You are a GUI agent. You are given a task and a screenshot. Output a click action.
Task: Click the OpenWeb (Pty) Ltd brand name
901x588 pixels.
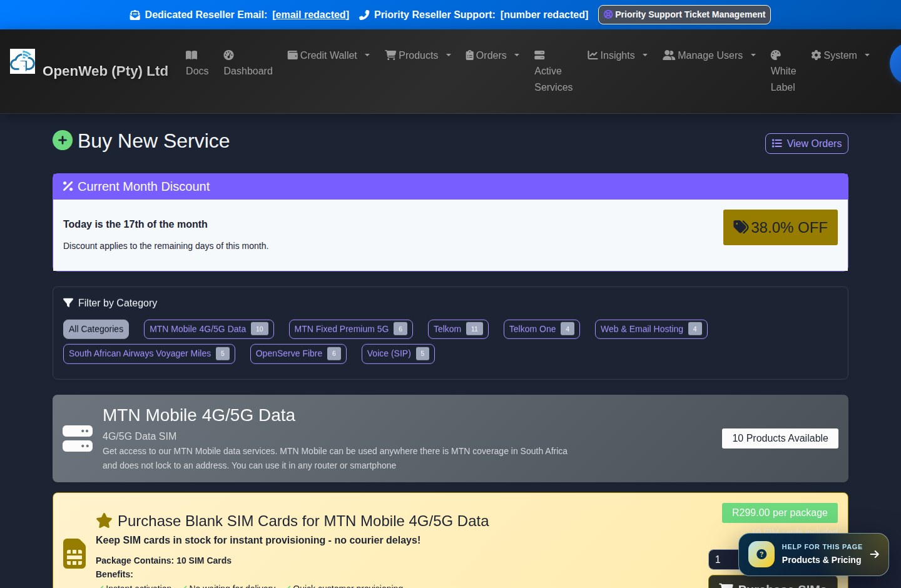click(x=105, y=71)
